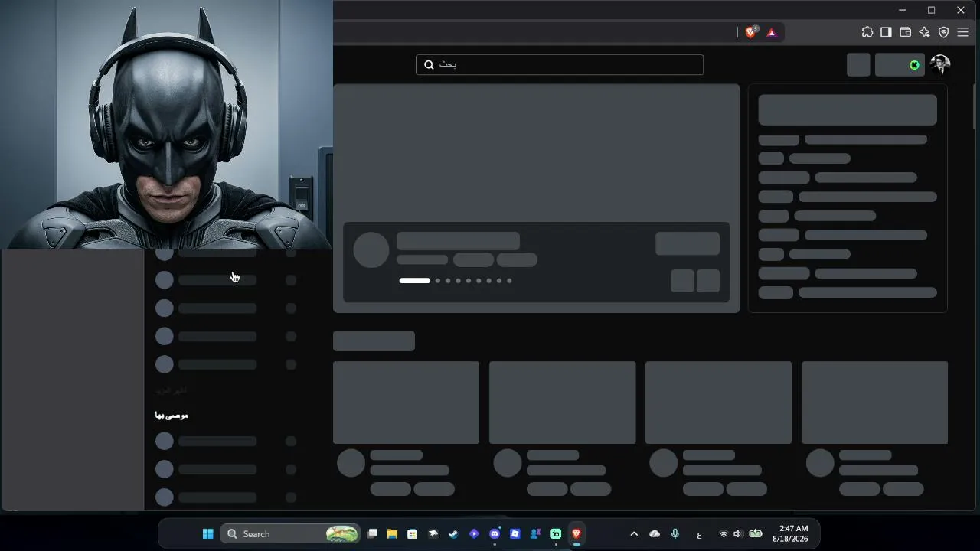Open Microsoft Store from the taskbar
Image resolution: width=980 pixels, height=551 pixels.
tap(413, 533)
